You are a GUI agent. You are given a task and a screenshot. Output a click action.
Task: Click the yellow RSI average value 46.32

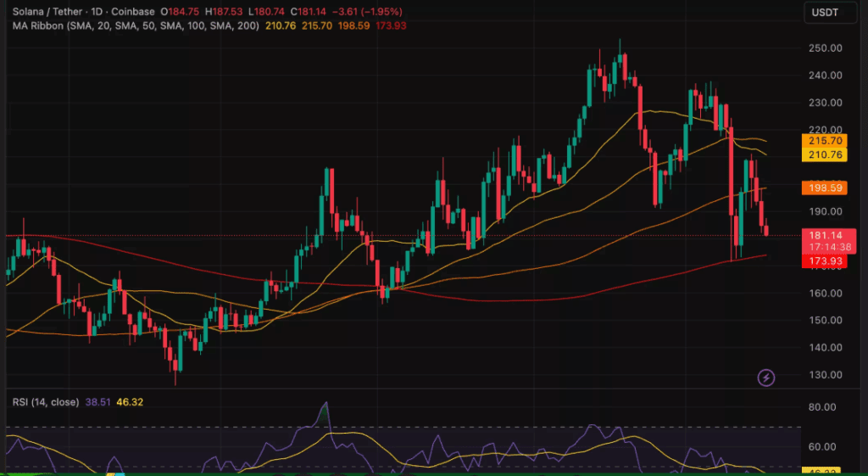130,401
